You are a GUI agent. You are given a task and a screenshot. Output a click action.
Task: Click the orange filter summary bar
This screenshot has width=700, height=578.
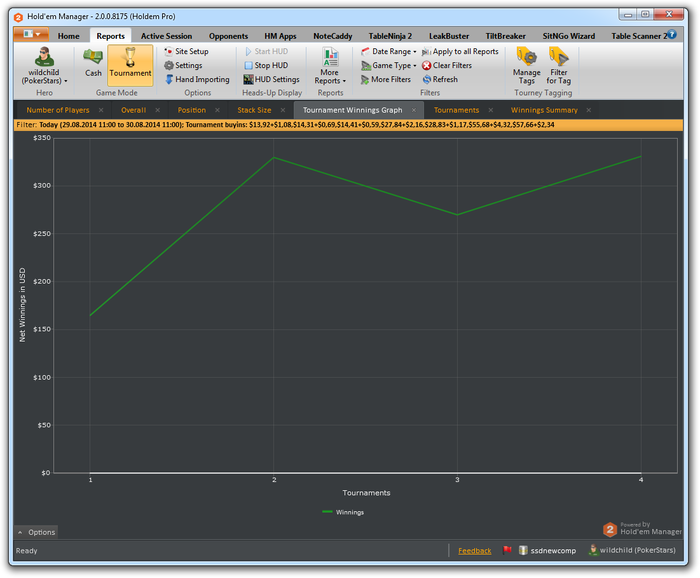[x=348, y=125]
